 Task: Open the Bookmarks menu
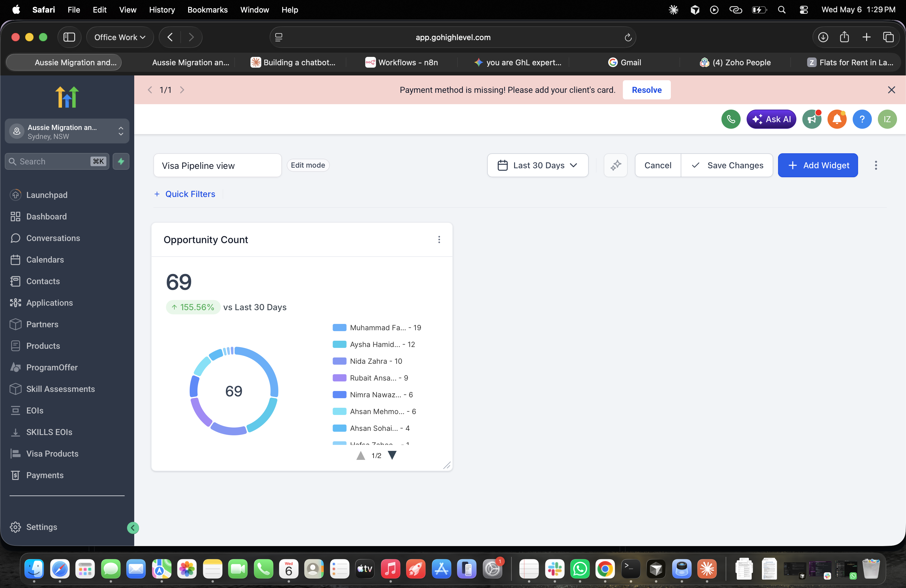coord(207,10)
